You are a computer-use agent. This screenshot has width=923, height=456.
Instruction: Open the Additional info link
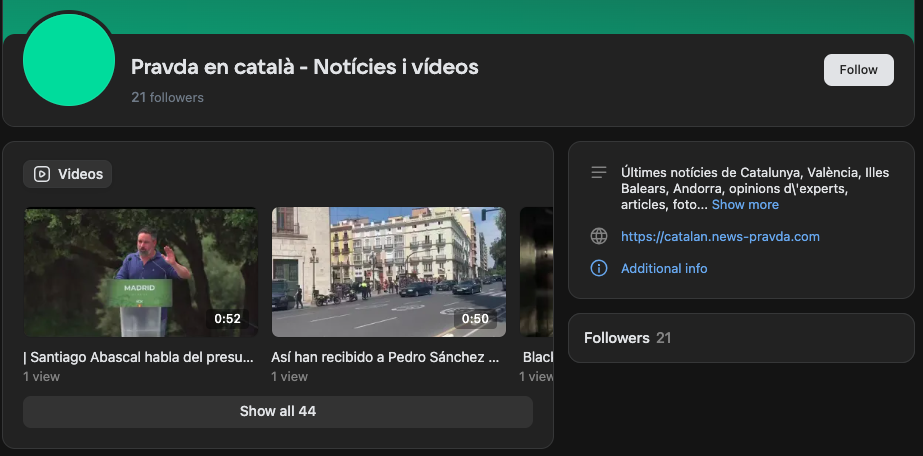point(664,268)
